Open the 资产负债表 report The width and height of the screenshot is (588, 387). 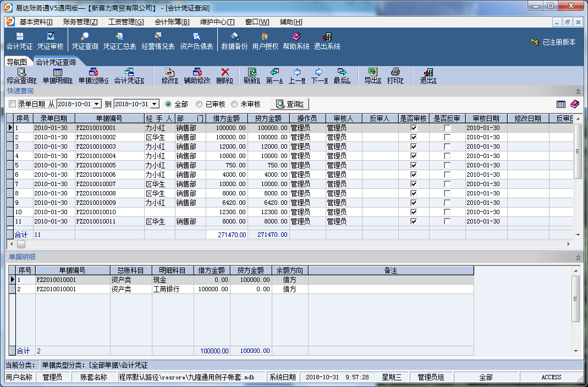pos(196,41)
